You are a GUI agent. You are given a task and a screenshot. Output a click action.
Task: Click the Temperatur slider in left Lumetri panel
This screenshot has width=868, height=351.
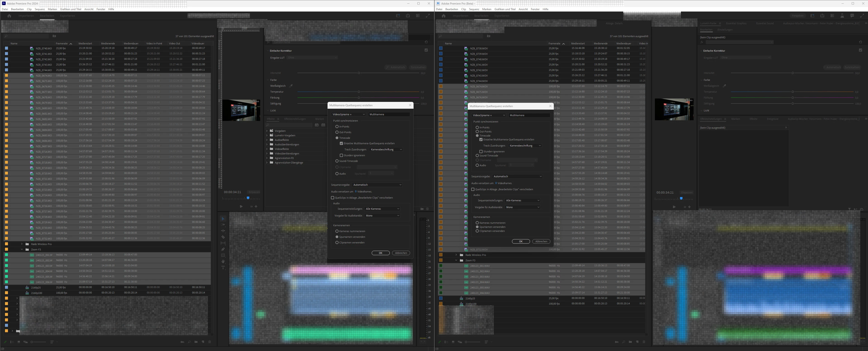359,92
